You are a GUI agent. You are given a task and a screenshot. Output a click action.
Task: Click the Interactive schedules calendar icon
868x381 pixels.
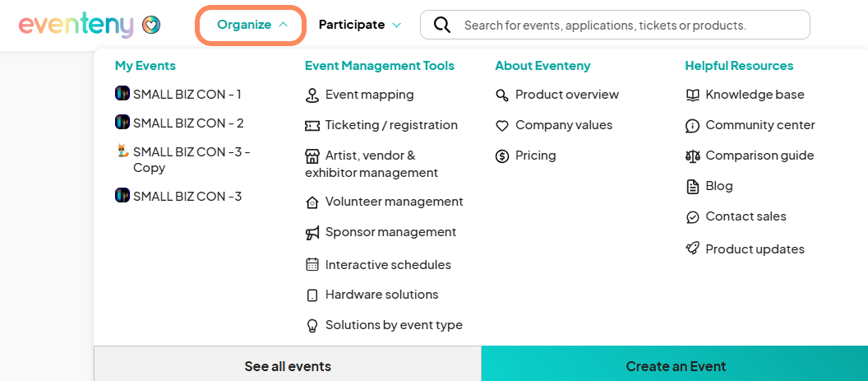point(312,264)
